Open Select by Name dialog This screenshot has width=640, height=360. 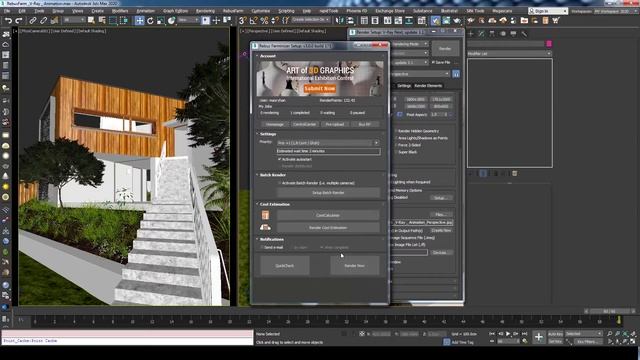click(x=102, y=20)
